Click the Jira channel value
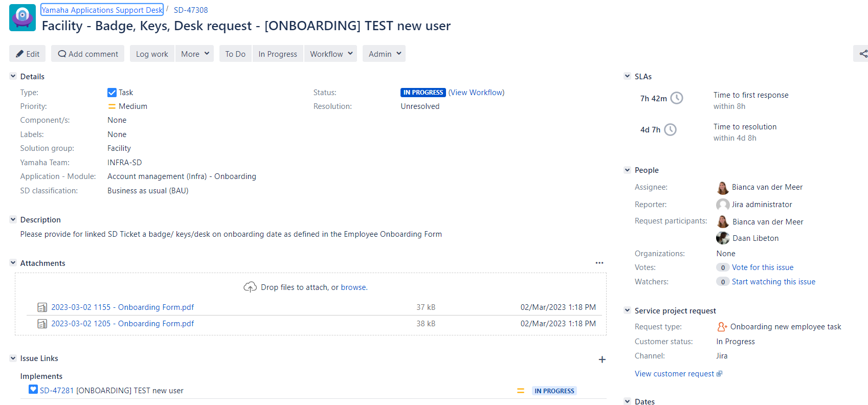Image resolution: width=868 pixels, height=405 pixels. tap(722, 356)
